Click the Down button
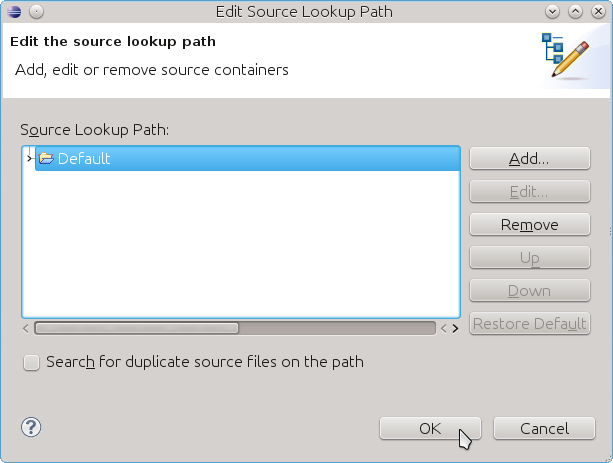The height and width of the screenshot is (463, 613). coord(529,291)
